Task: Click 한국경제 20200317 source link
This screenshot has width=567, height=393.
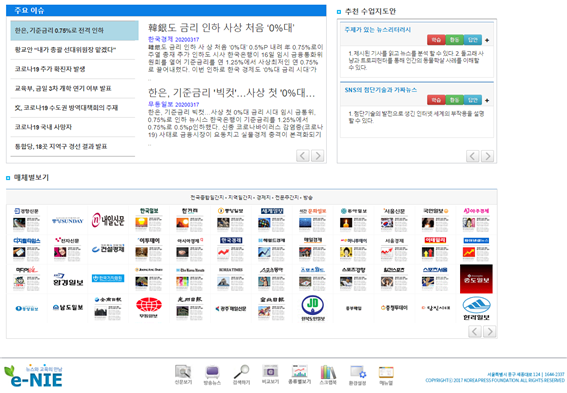Action: 174,39
